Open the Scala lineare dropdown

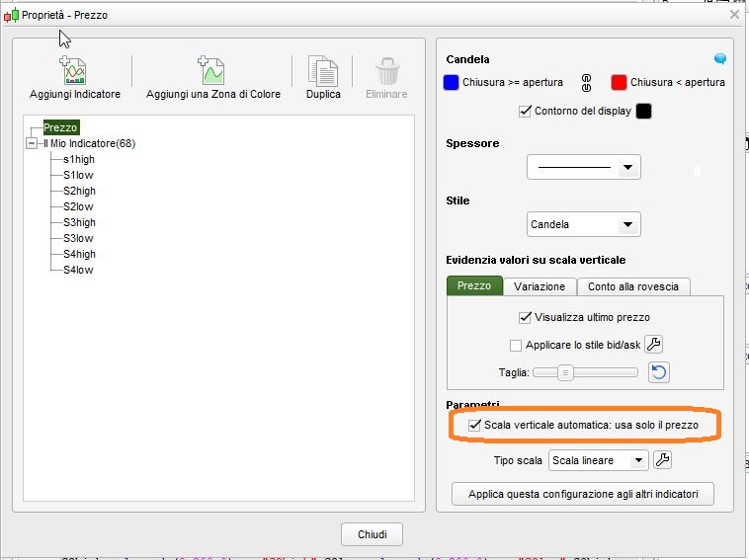[598, 460]
